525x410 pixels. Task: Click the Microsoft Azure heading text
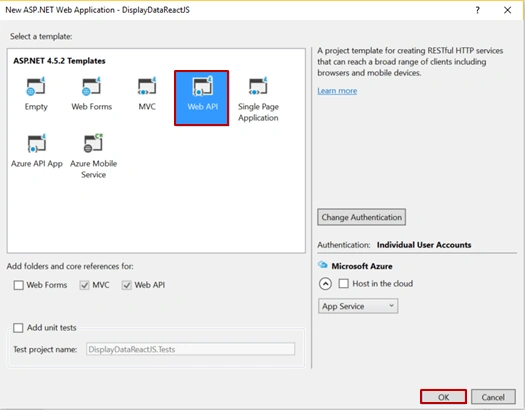[362, 266]
